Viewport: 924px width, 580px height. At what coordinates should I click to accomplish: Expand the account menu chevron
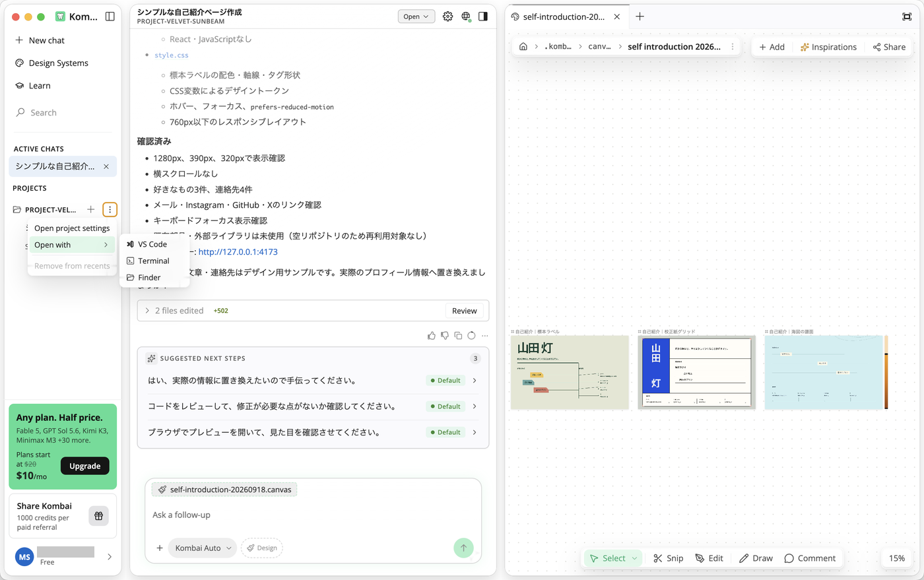click(x=110, y=557)
